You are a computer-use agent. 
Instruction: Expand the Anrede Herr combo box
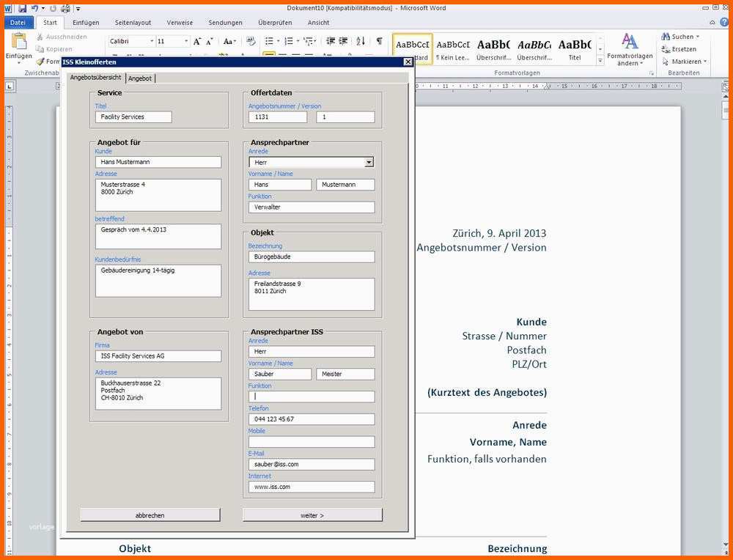[369, 162]
